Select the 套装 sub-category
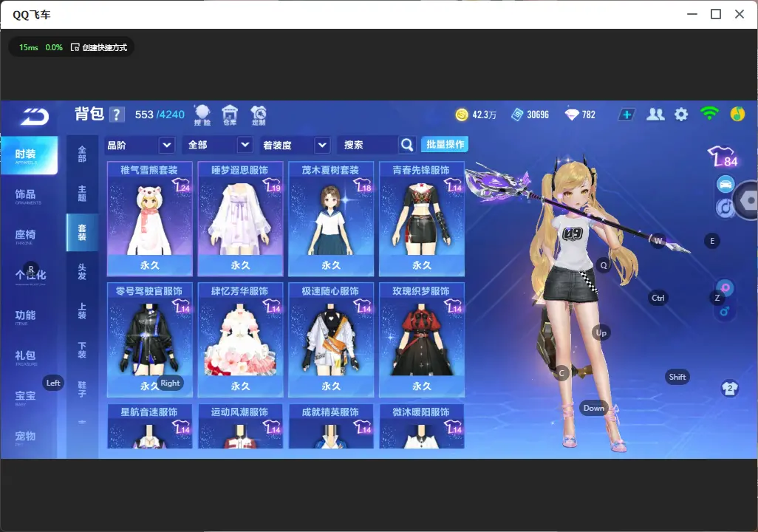 [82, 233]
